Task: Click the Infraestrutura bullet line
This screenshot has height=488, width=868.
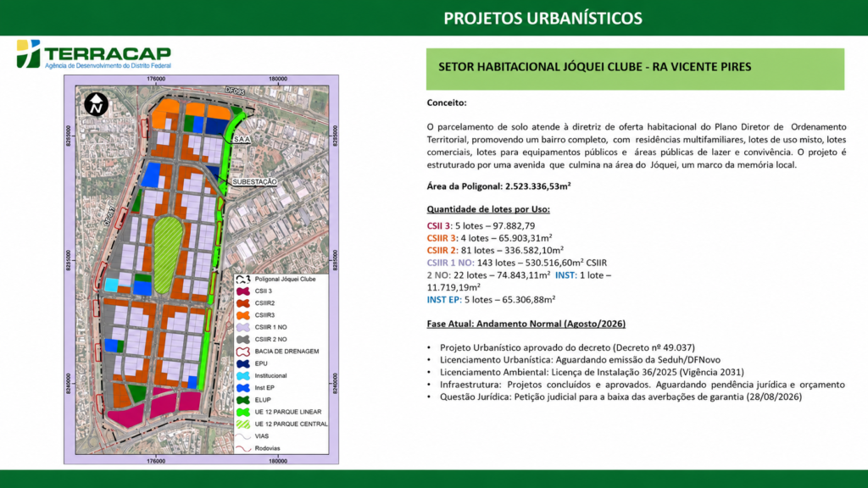Action: (x=643, y=385)
